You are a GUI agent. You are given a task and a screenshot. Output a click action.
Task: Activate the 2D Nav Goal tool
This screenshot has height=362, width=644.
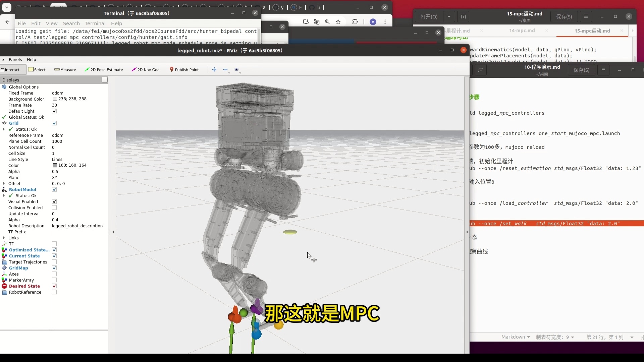click(x=146, y=70)
